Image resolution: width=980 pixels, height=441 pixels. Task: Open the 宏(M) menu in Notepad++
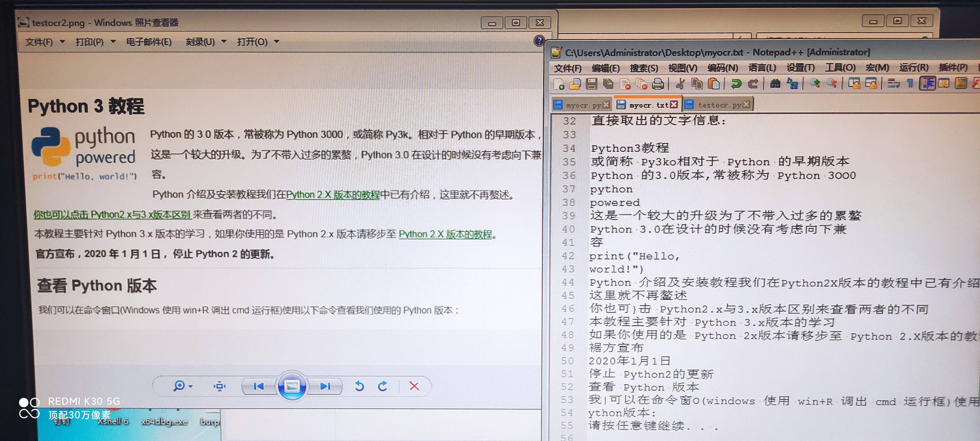877,68
